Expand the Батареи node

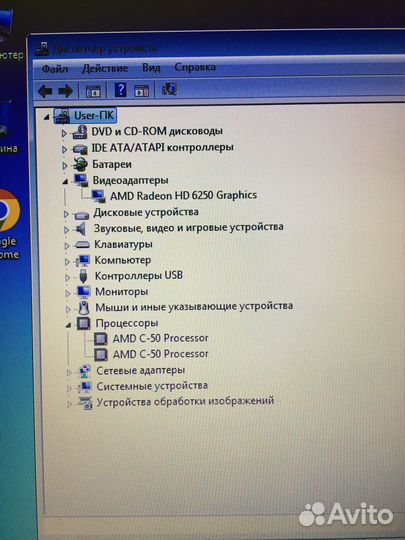[x=65, y=166]
